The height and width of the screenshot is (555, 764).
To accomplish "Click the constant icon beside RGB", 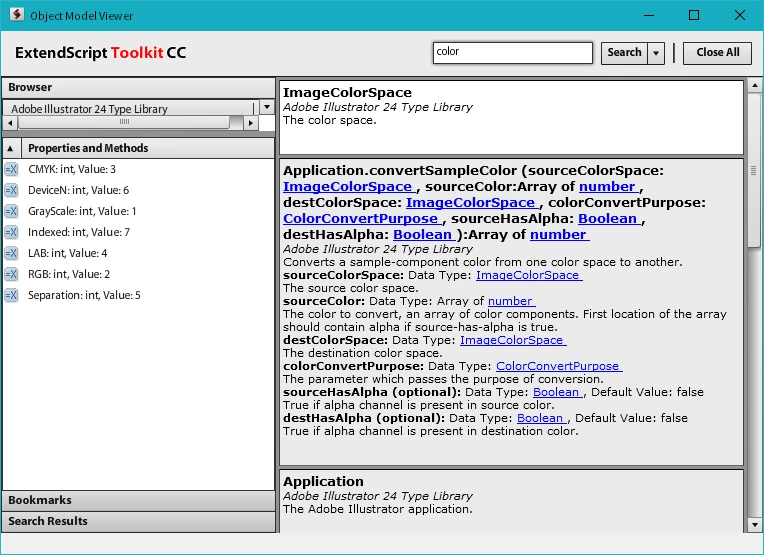I will tap(11, 274).
